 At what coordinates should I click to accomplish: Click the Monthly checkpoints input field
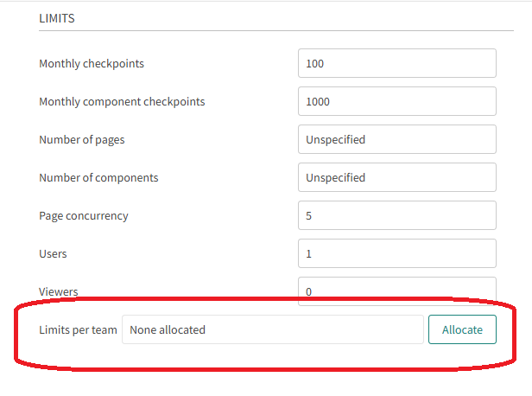click(x=396, y=63)
